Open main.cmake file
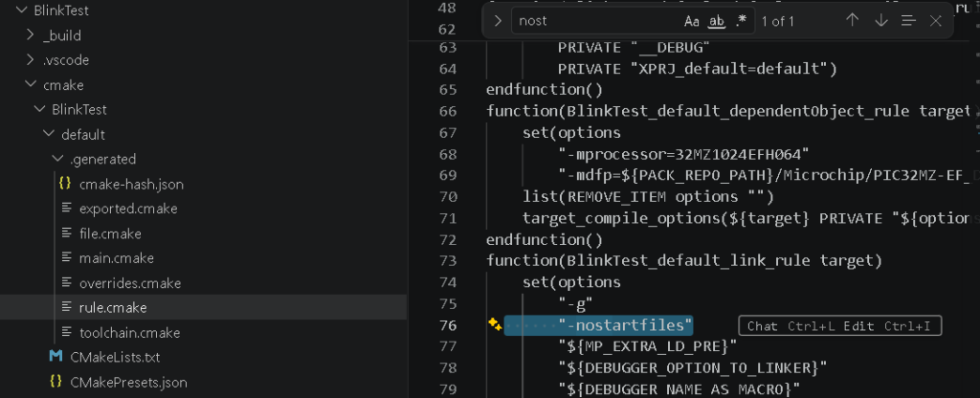The height and width of the screenshot is (398, 980). click(116, 258)
